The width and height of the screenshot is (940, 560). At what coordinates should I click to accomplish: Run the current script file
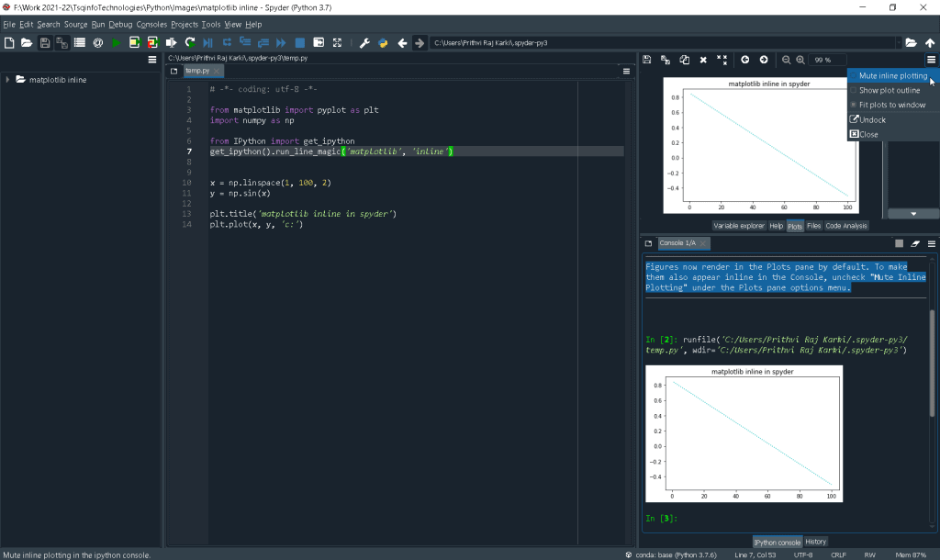(x=117, y=42)
